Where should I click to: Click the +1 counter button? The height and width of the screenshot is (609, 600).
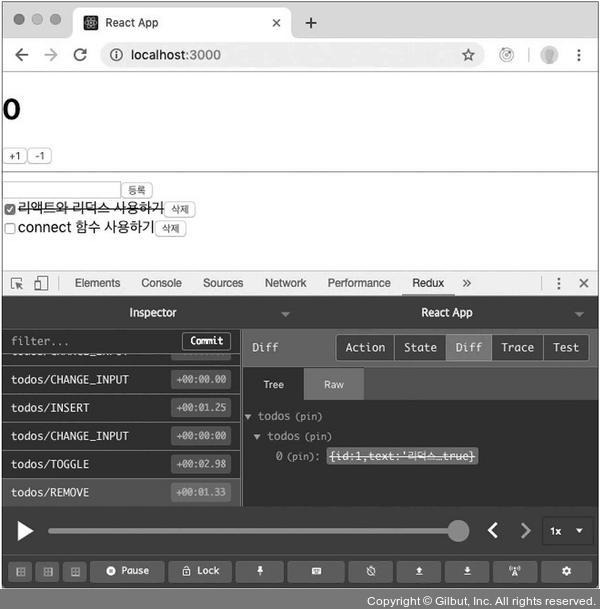click(15, 156)
